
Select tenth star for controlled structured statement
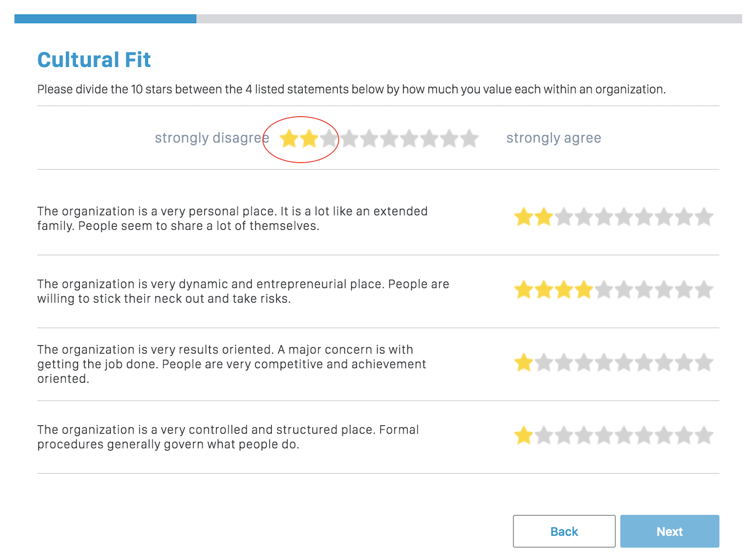pos(704,435)
